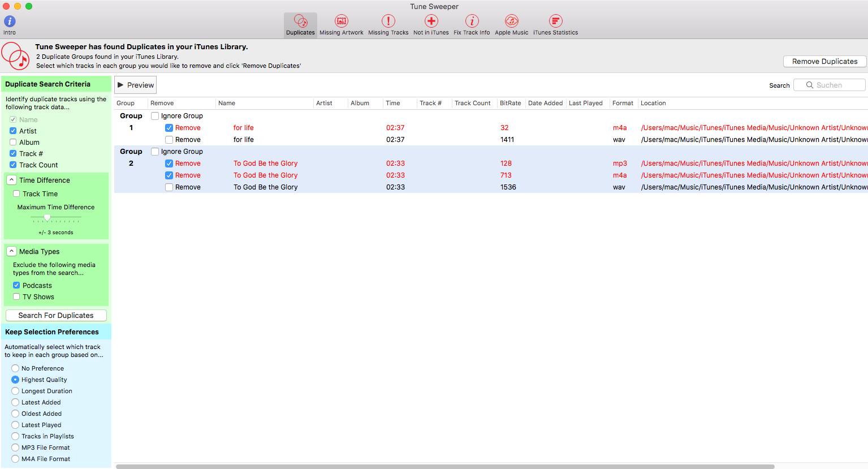Select the No Preference radio option

(x=15, y=368)
